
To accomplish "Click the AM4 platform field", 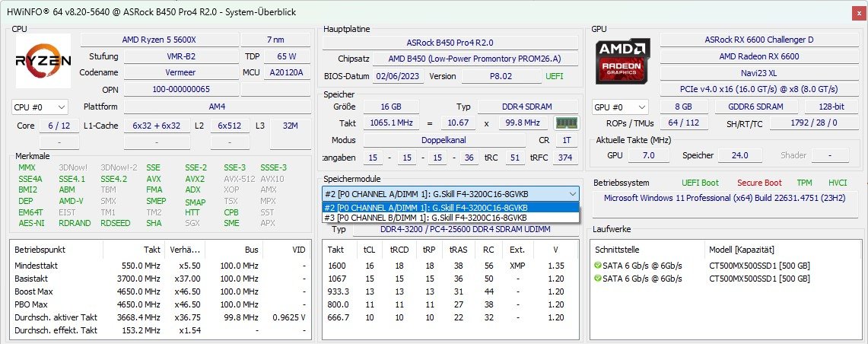I will pyautogui.click(x=217, y=107).
